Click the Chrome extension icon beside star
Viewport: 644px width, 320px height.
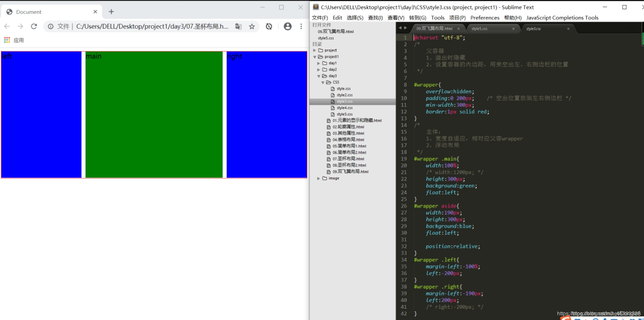pos(269,26)
